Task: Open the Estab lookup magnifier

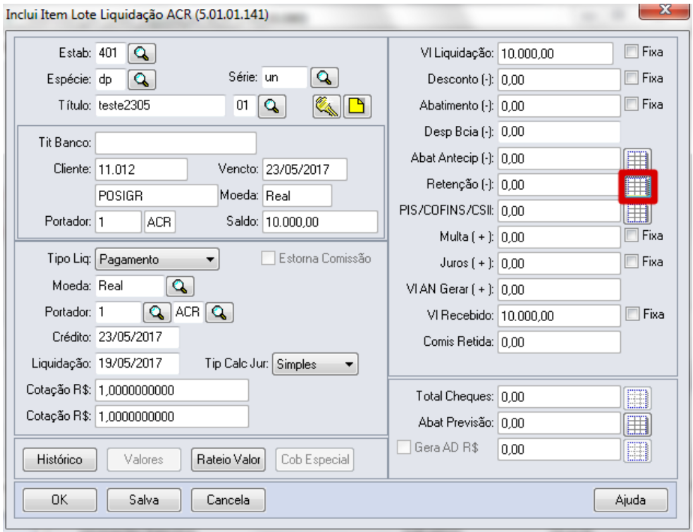Action: point(141,53)
